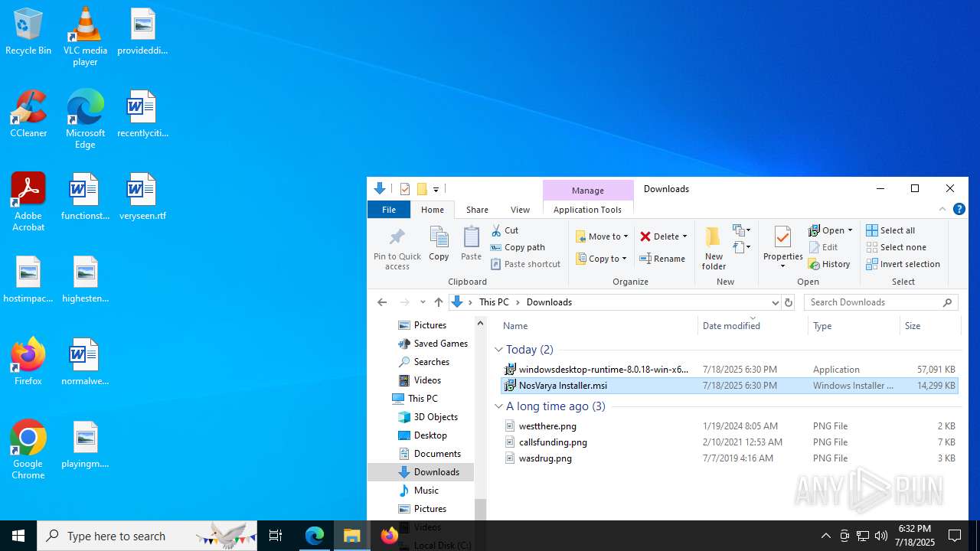980x551 pixels.
Task: Click the Paste icon in ribbon
Action: [x=471, y=243]
